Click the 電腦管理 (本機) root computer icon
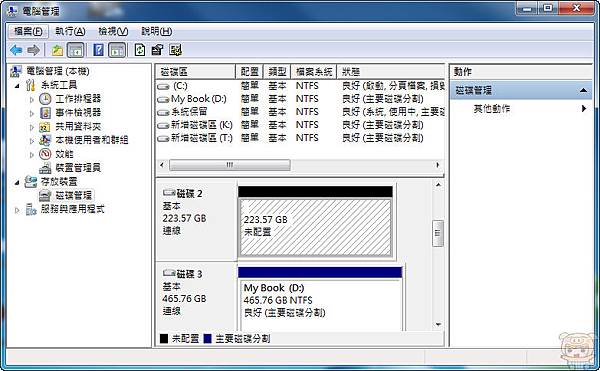Screen dimensions: 600x371 point(16,72)
